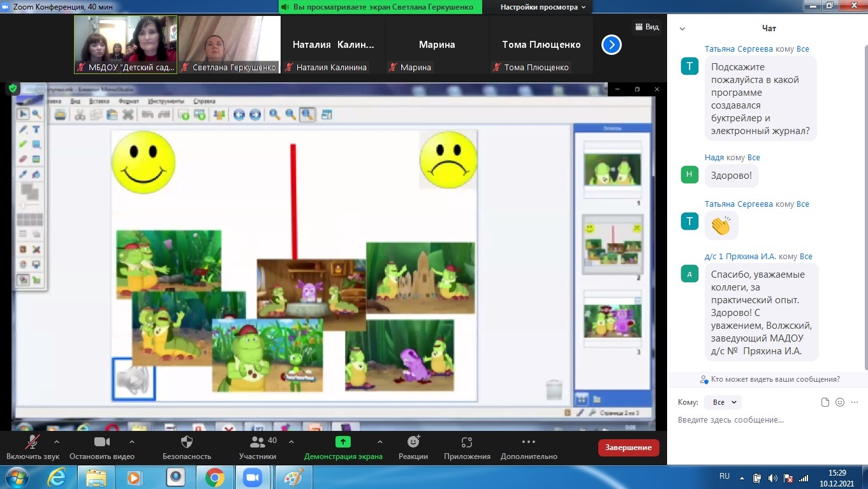Viewport: 868px width, 489px height.
Task: Click the Светлана Геркушенко video tile
Action: [x=230, y=45]
